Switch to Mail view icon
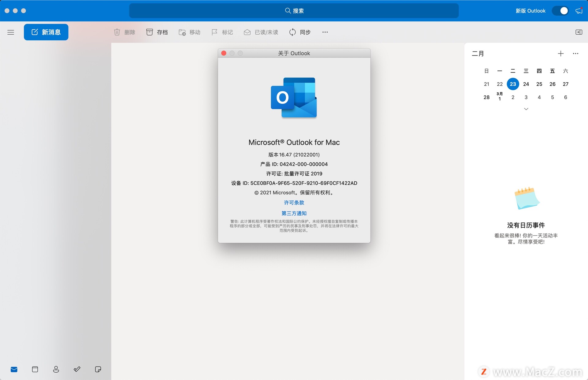The image size is (588, 380). pyautogui.click(x=14, y=369)
